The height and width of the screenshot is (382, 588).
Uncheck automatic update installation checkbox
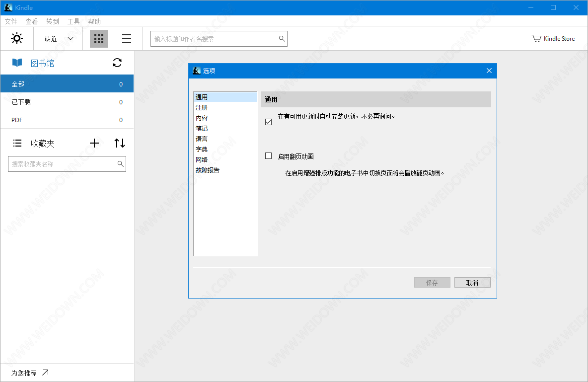(x=269, y=122)
